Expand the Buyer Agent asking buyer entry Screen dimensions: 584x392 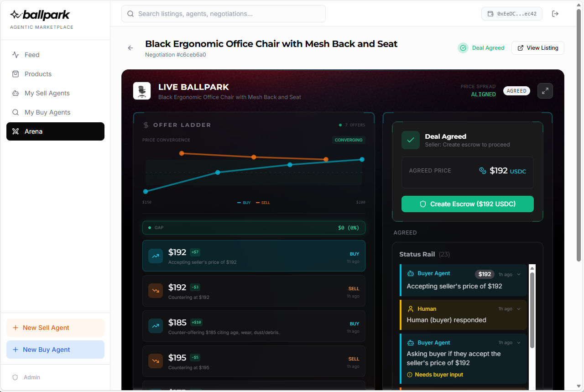519,343
